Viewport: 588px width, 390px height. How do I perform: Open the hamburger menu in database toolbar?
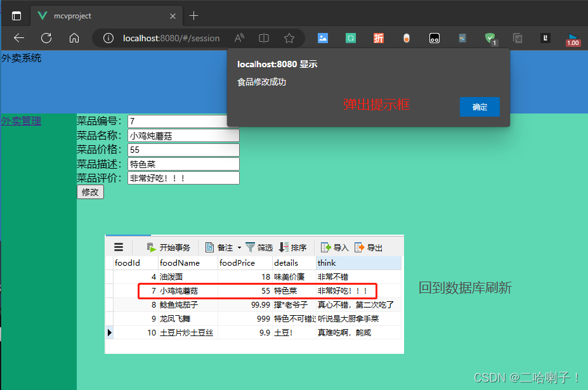[x=119, y=247]
